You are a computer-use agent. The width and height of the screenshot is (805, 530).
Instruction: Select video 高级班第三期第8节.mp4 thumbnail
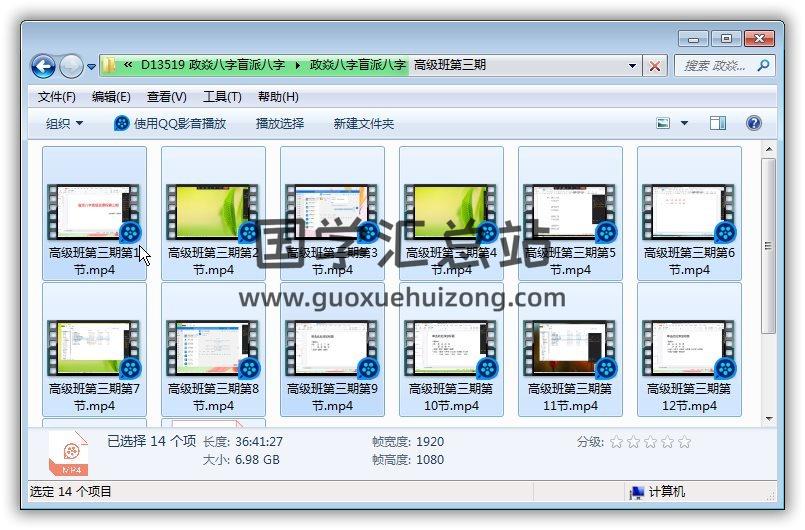point(213,349)
